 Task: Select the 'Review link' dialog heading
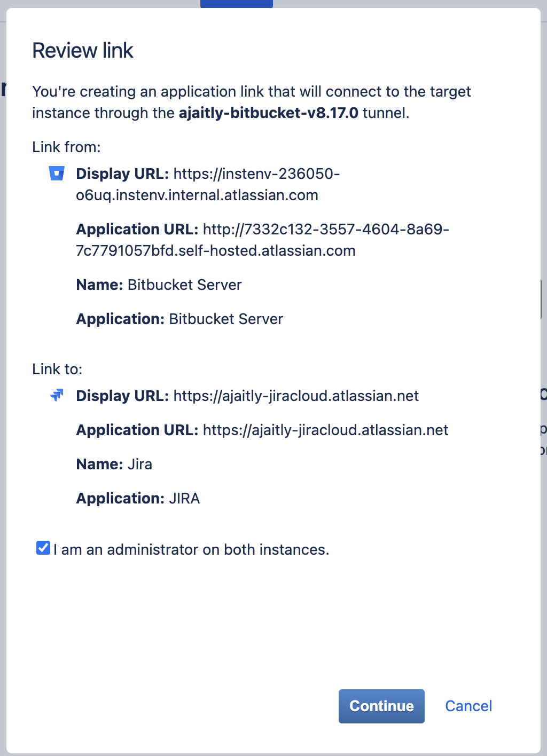(x=83, y=51)
